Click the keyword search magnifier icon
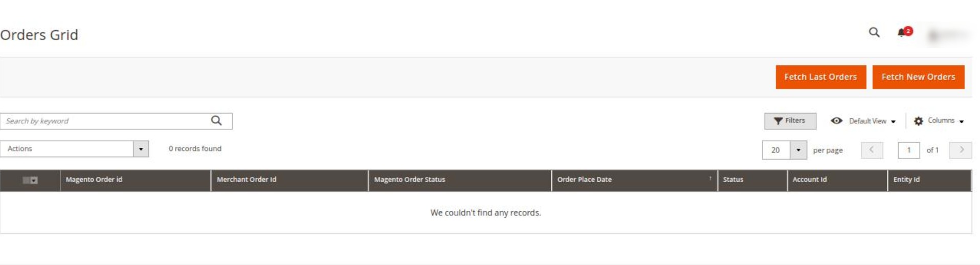Screen dimensions: 980x265 (216, 121)
